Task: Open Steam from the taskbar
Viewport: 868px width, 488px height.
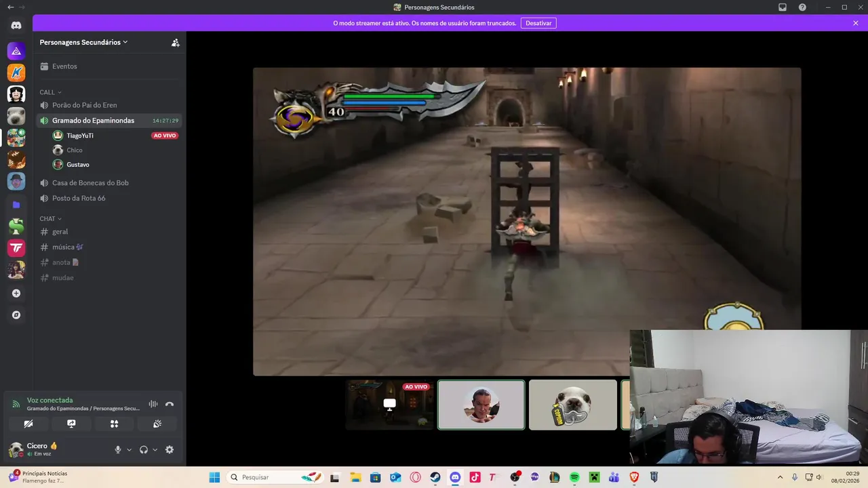Action: tap(435, 477)
